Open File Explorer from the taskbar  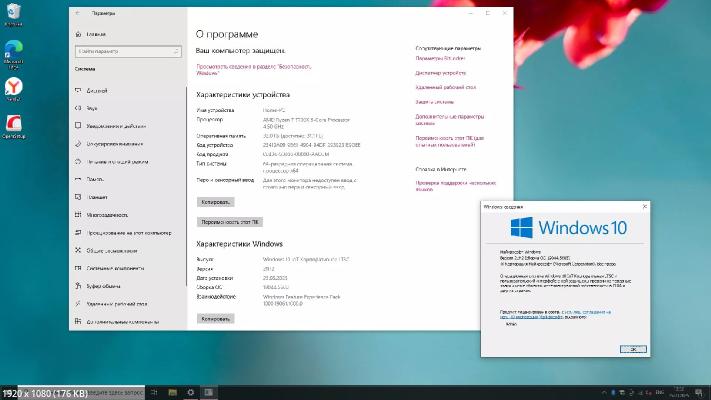(x=172, y=392)
